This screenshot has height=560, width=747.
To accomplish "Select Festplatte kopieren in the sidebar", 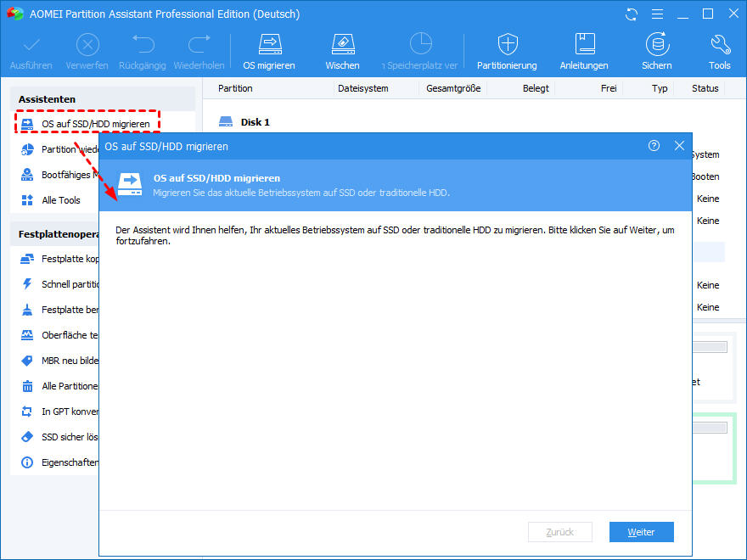I will point(59,259).
